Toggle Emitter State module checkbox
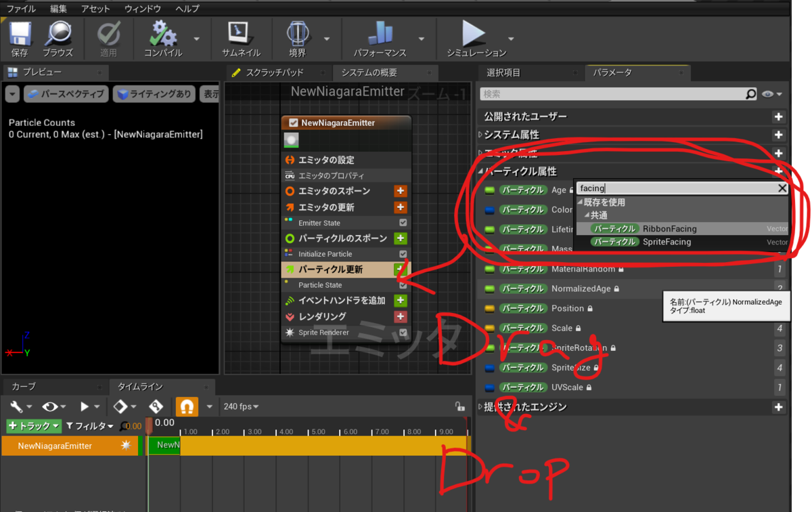 403,223
